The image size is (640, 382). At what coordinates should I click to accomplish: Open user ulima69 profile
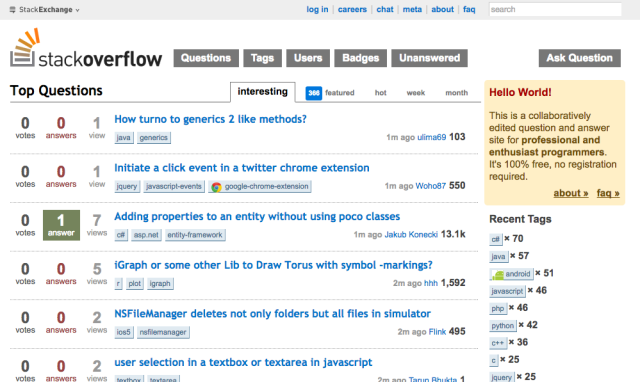431,137
